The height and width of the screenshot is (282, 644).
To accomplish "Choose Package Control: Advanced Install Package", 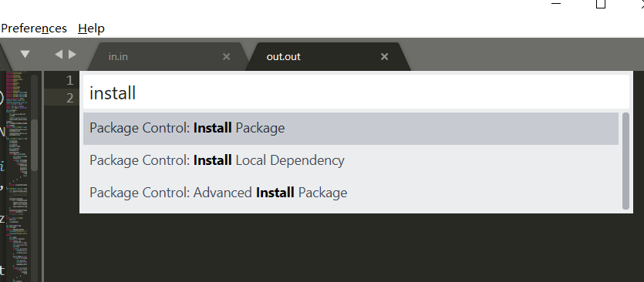I will point(351,193).
